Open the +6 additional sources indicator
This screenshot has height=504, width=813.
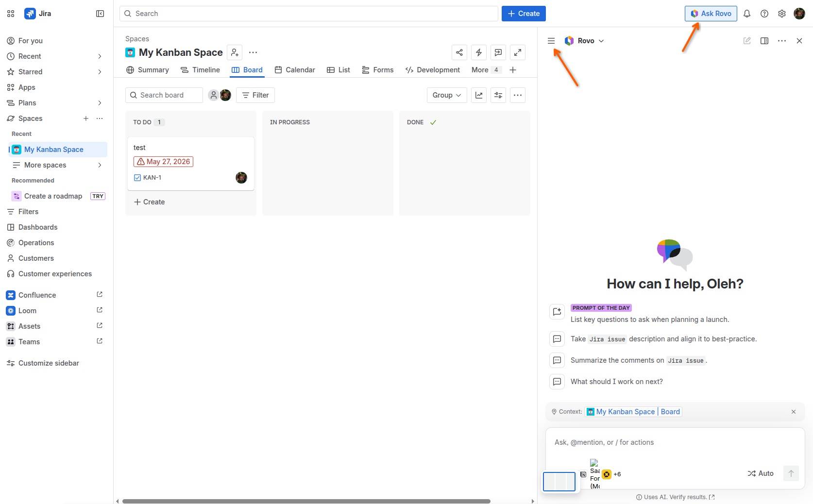(617, 474)
